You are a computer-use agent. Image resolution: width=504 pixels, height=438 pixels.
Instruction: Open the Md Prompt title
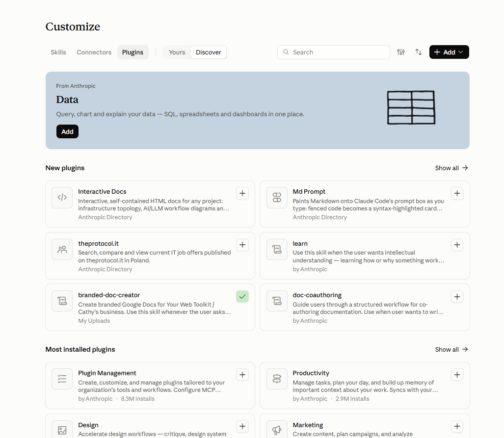tap(309, 192)
